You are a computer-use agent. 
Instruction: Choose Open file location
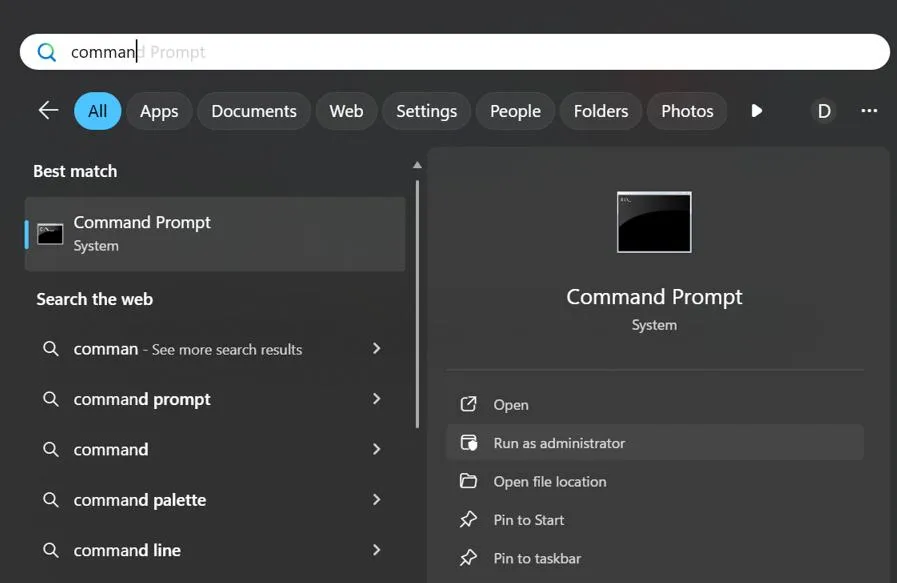click(x=655, y=481)
